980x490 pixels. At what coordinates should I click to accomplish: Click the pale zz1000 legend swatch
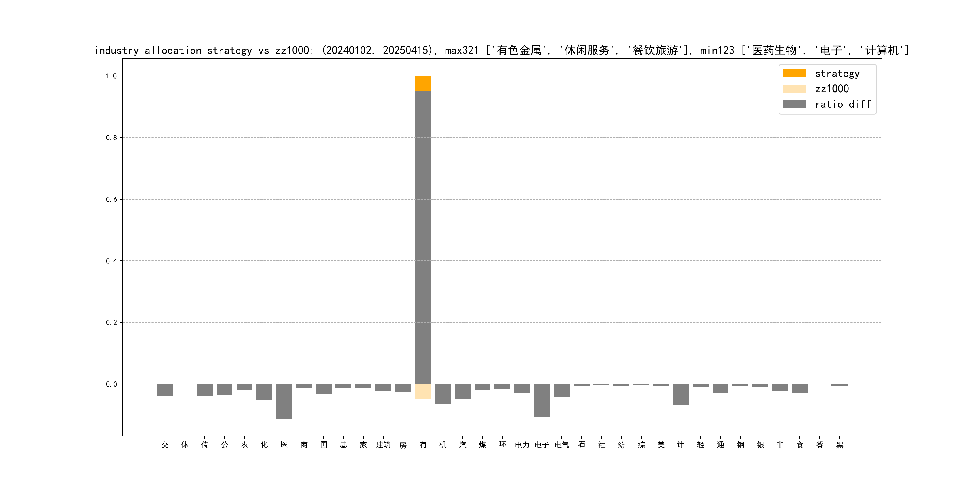coord(794,89)
